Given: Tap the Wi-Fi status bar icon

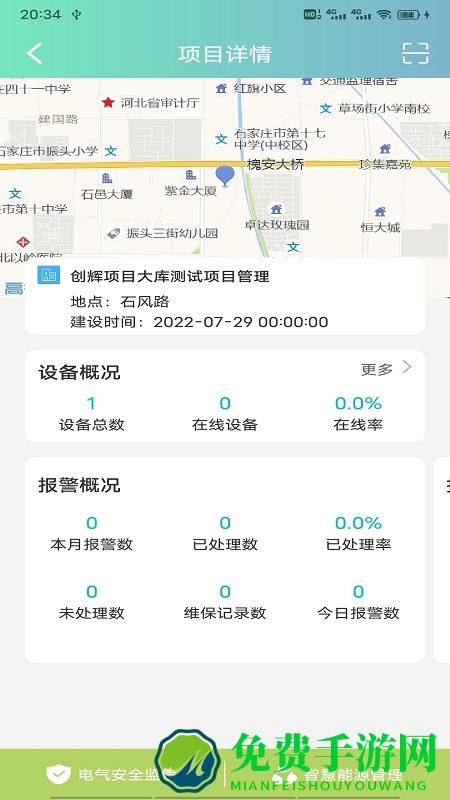Looking at the screenshot, I should 384,15.
